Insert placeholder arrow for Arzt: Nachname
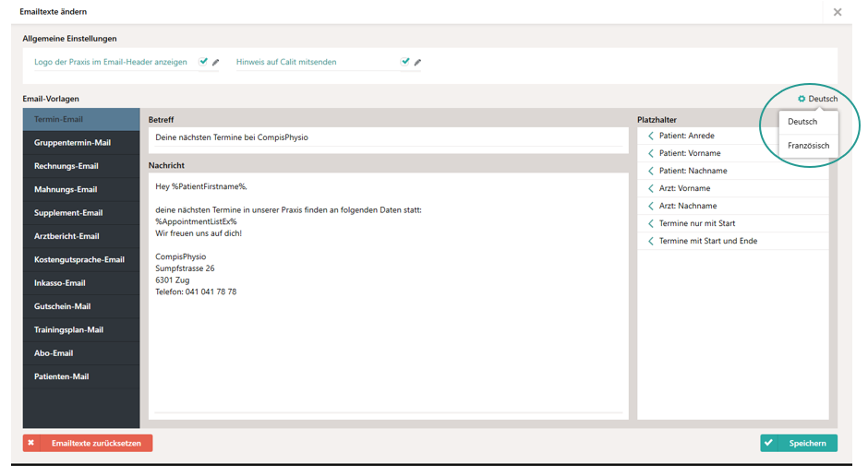The image size is (868, 476). 651,206
